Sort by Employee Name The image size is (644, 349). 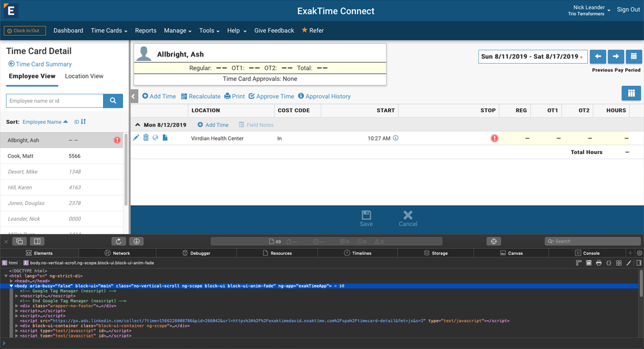(45, 122)
